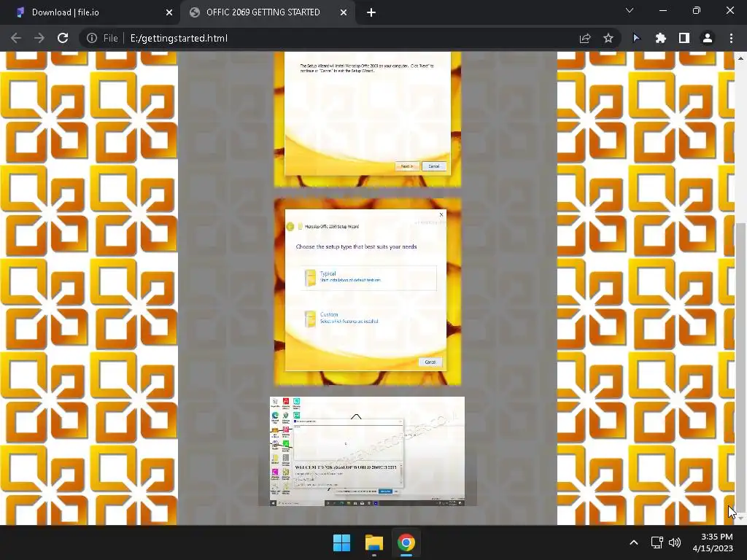Image resolution: width=747 pixels, height=560 pixels.
Task: Click the Custom setup box icon
Action: click(310, 319)
